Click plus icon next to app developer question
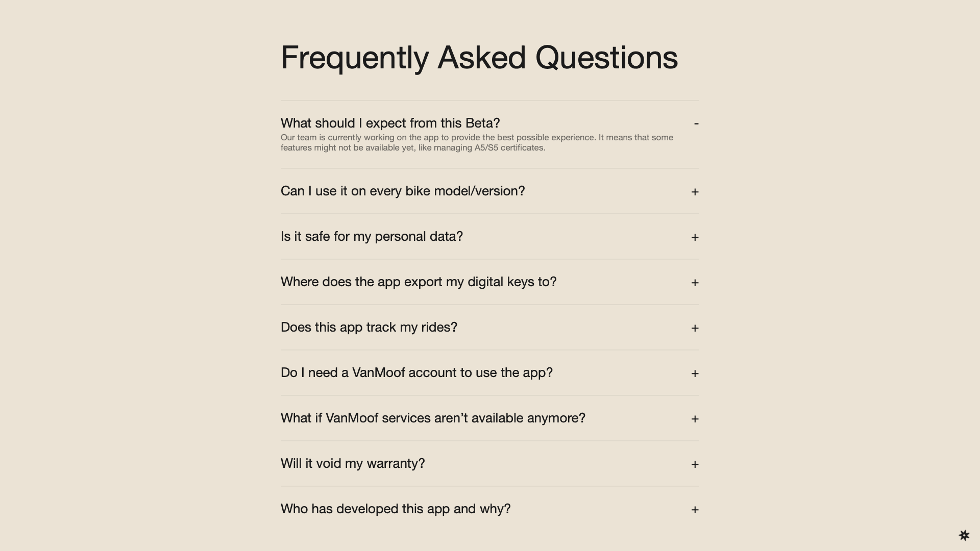This screenshot has width=980, height=551. [695, 510]
